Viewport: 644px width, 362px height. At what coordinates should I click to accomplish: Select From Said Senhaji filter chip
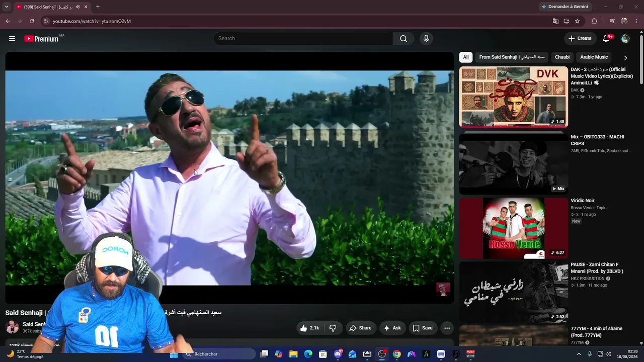tap(512, 57)
